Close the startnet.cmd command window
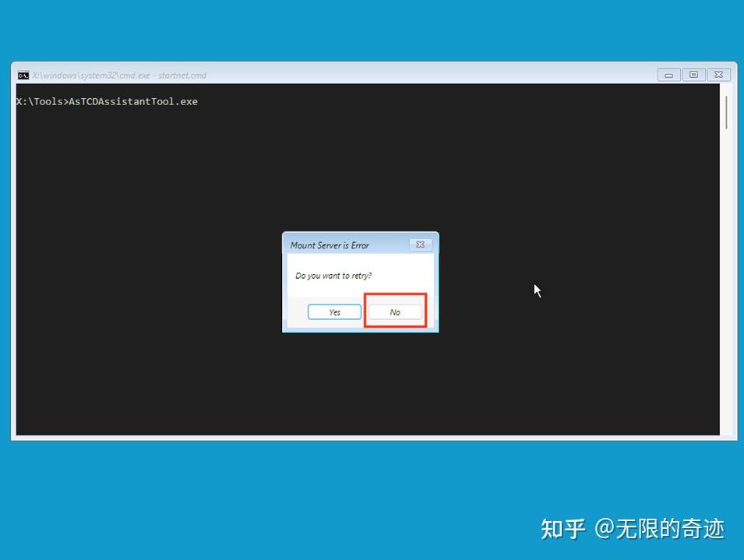Image resolution: width=744 pixels, height=560 pixels. click(718, 74)
